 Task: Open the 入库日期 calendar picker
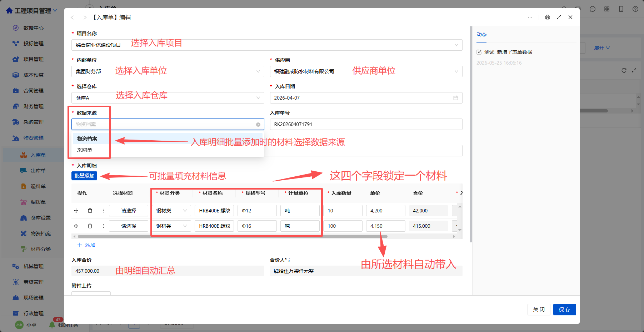(456, 98)
